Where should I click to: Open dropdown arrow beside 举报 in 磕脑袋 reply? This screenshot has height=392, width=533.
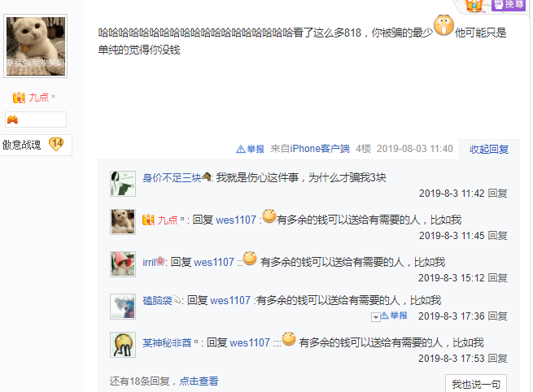pyautogui.click(x=375, y=317)
